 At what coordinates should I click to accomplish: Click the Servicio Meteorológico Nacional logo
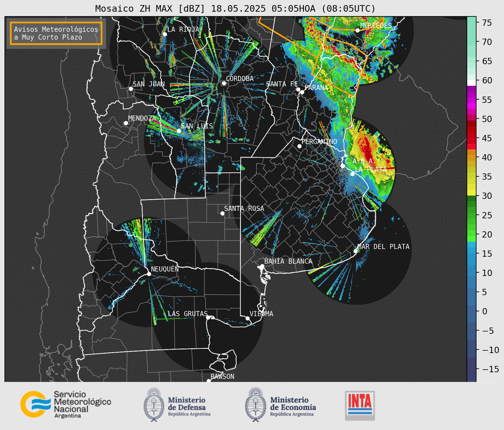tap(65, 404)
